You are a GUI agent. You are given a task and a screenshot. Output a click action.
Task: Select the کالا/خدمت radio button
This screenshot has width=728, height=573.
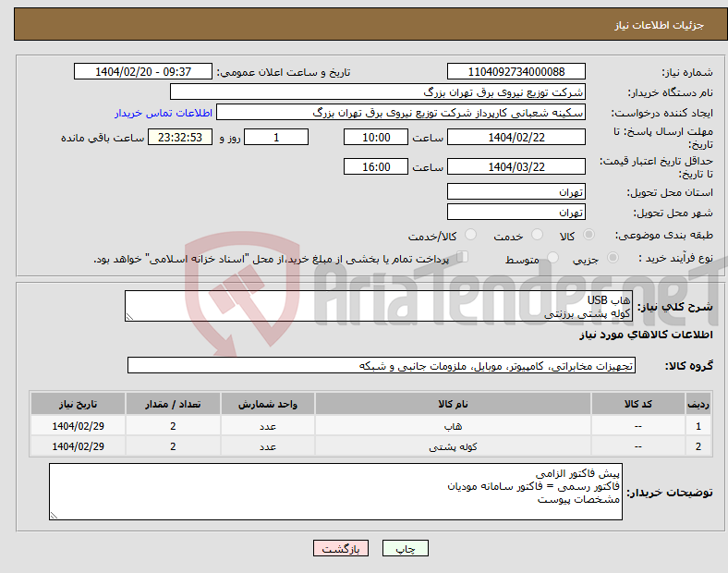pyautogui.click(x=471, y=235)
